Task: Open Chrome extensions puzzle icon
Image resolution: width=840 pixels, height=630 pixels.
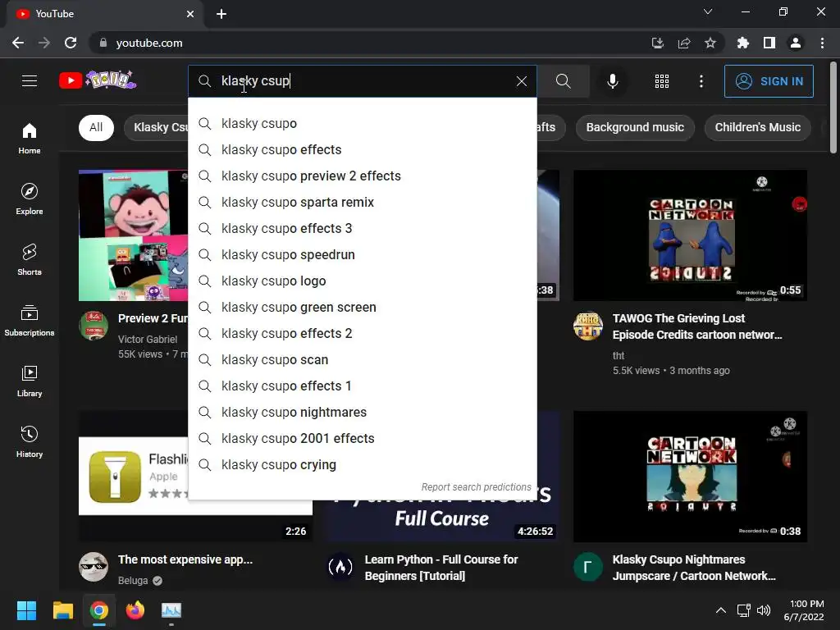Action: coord(742,43)
